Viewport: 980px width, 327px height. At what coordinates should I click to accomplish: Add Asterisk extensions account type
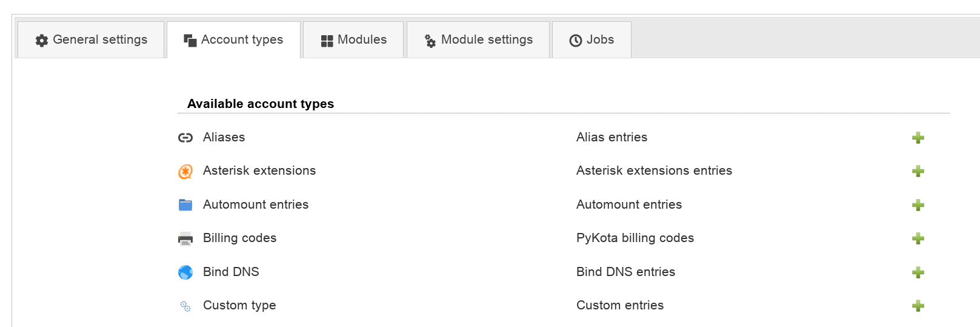click(918, 171)
